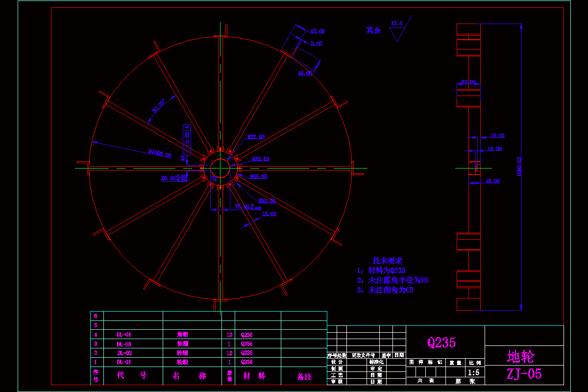Pick the R82.00 radius dimension
The image size is (588, 392).
point(267,201)
